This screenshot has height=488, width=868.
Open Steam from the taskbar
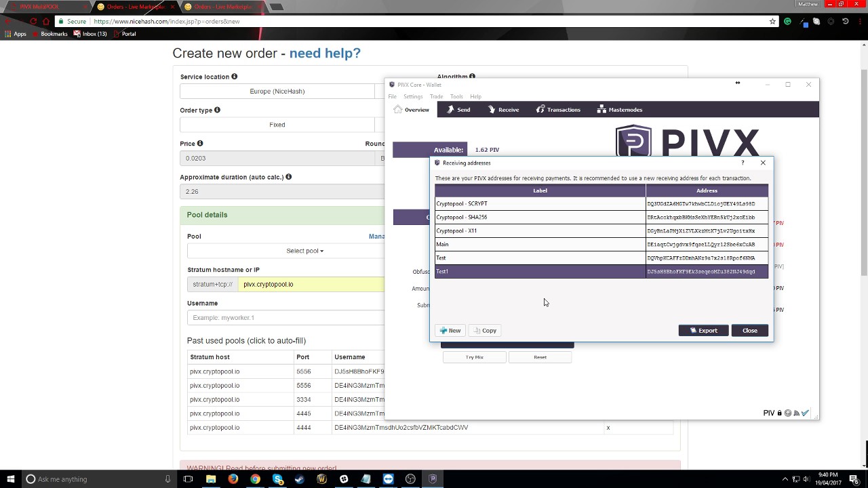click(x=299, y=479)
